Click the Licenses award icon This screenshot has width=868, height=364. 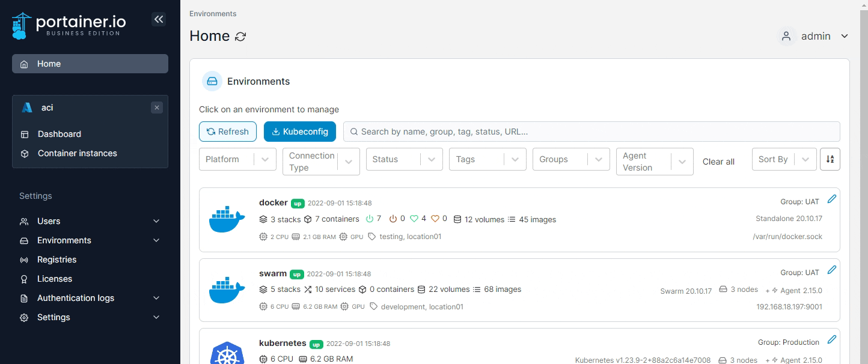click(x=24, y=279)
